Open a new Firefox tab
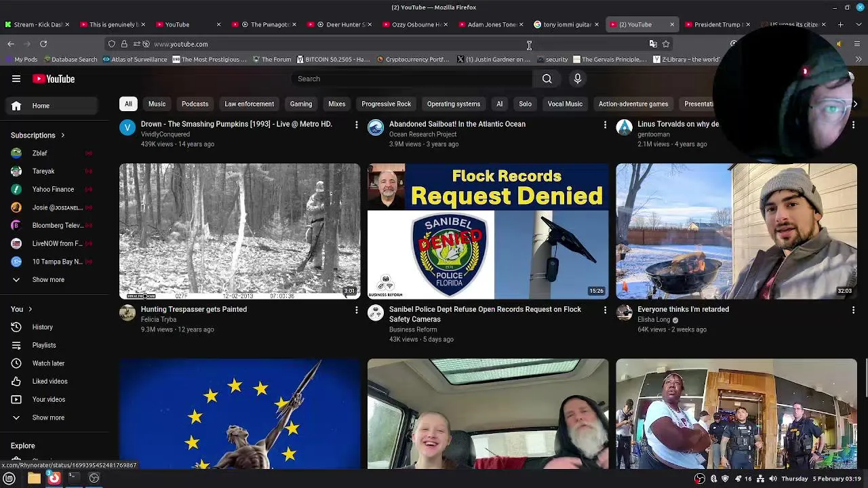 (840, 24)
